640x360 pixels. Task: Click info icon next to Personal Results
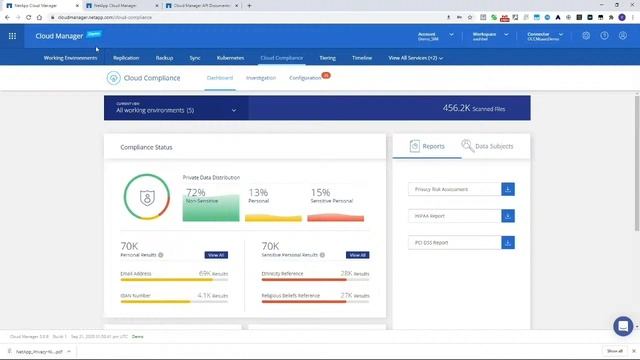tap(161, 255)
